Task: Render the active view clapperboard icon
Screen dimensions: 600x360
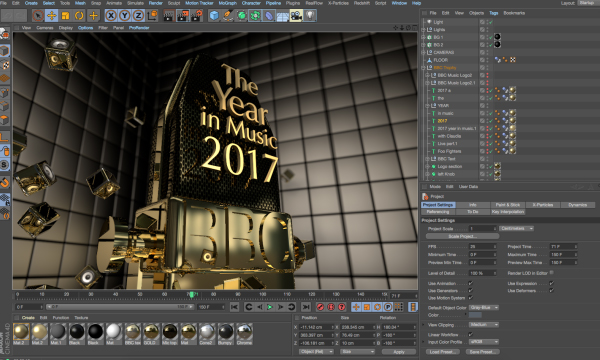Action: [168, 16]
